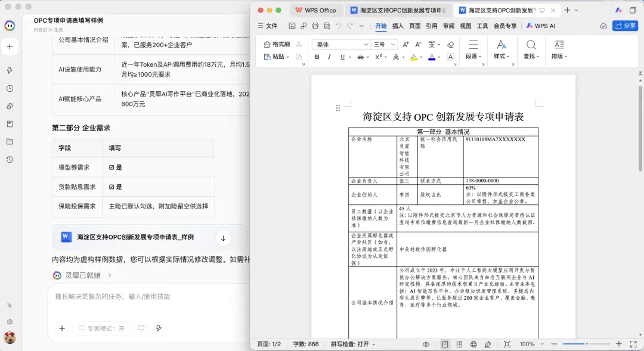Click the clock icon in left sidebar
Screen dimensions: 644x351
pos(10,88)
